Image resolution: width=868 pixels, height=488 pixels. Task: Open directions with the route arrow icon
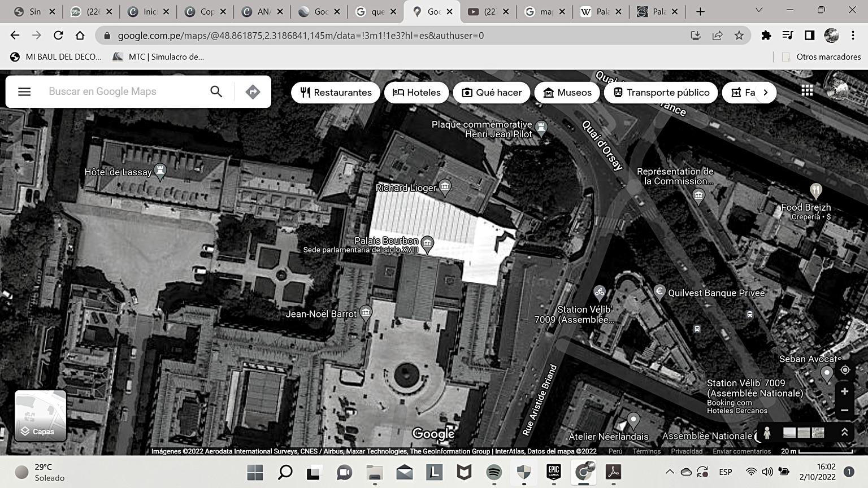click(x=253, y=91)
